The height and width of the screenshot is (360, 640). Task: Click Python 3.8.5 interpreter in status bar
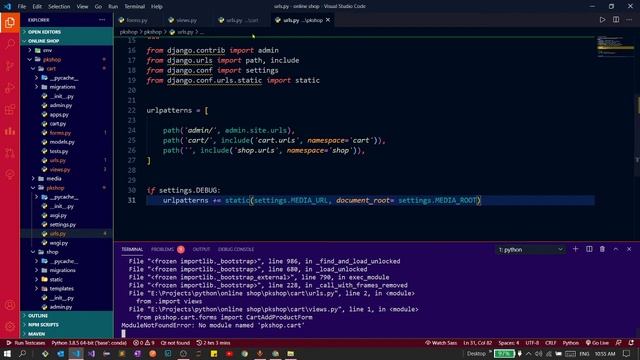click(x=89, y=343)
